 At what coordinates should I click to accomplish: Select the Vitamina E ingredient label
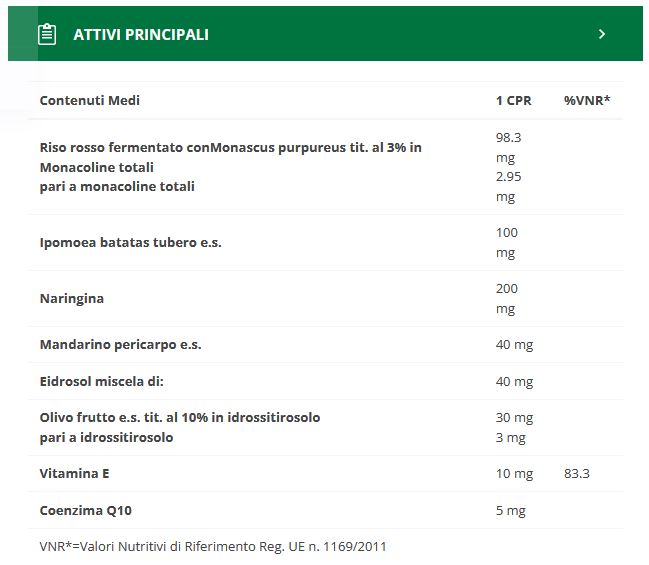74,473
